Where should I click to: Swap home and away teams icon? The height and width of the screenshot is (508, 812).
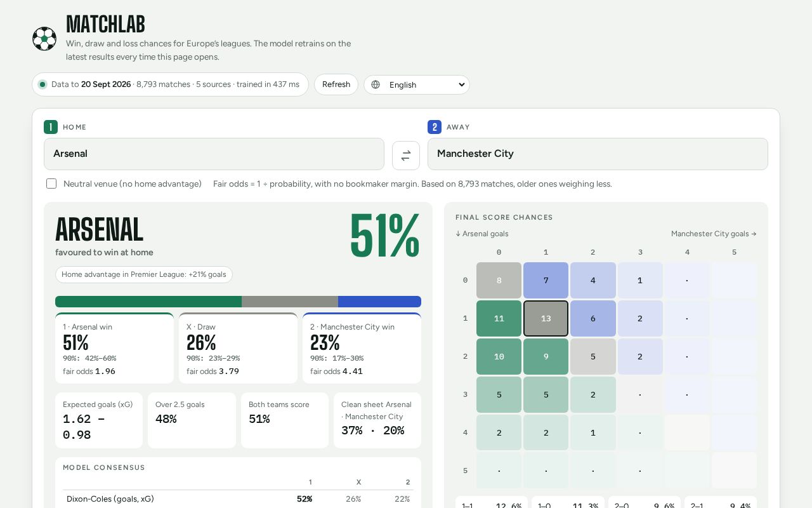click(406, 156)
